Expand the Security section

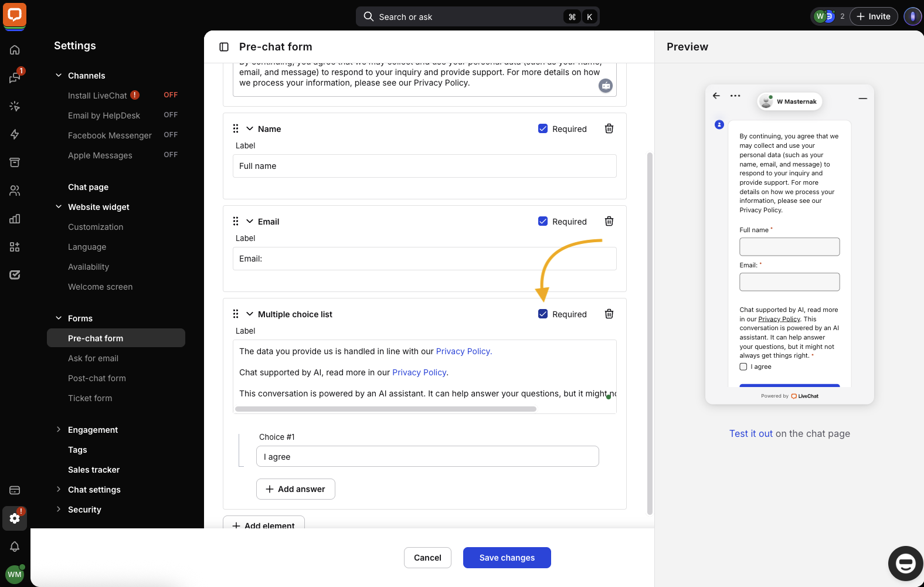(59, 509)
